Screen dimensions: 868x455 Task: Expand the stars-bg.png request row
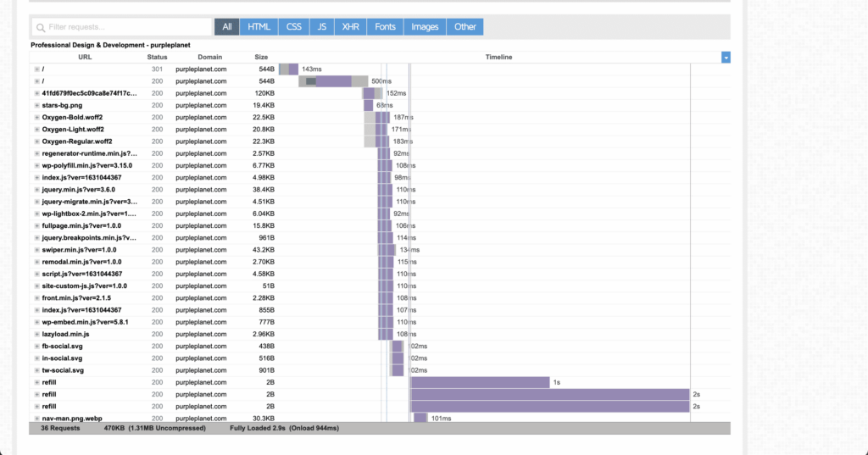pyautogui.click(x=37, y=106)
